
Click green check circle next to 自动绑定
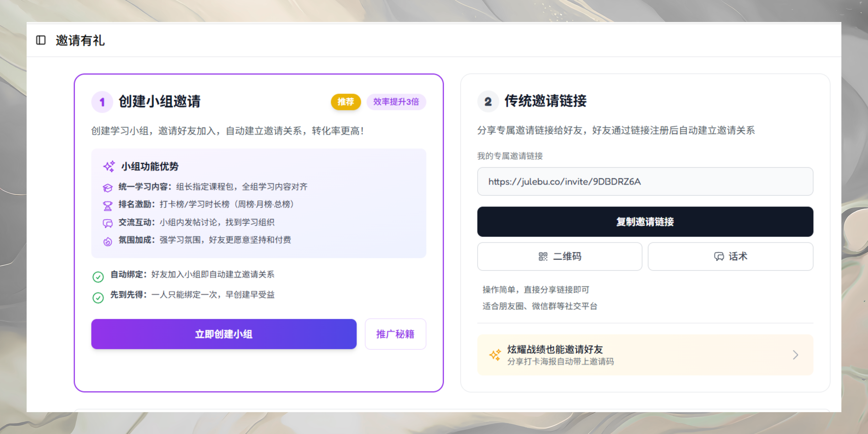(x=98, y=277)
